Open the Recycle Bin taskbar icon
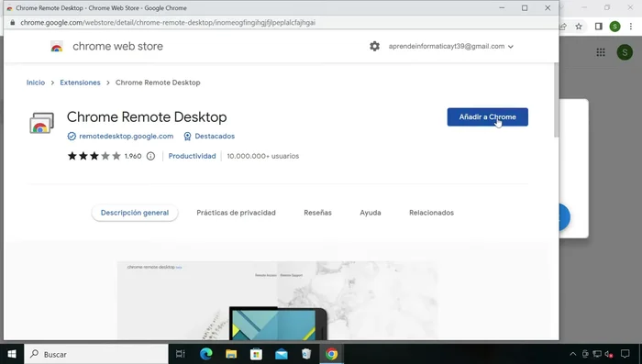The width and height of the screenshot is (642, 364). click(x=306, y=354)
